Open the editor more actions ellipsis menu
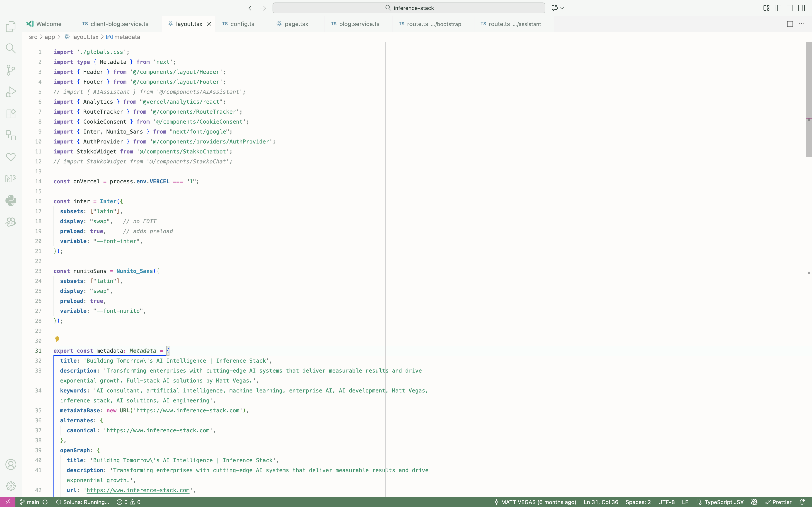Image resolution: width=812 pixels, height=507 pixels. tap(802, 24)
